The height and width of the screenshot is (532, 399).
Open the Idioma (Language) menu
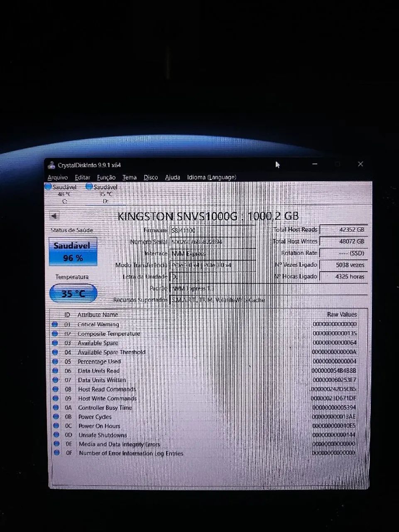click(211, 177)
